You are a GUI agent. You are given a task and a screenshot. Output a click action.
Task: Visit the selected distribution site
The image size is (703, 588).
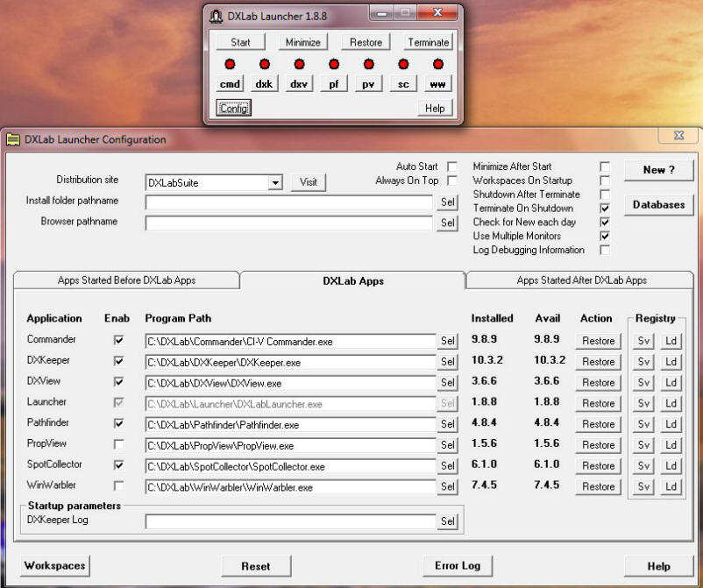point(309,182)
